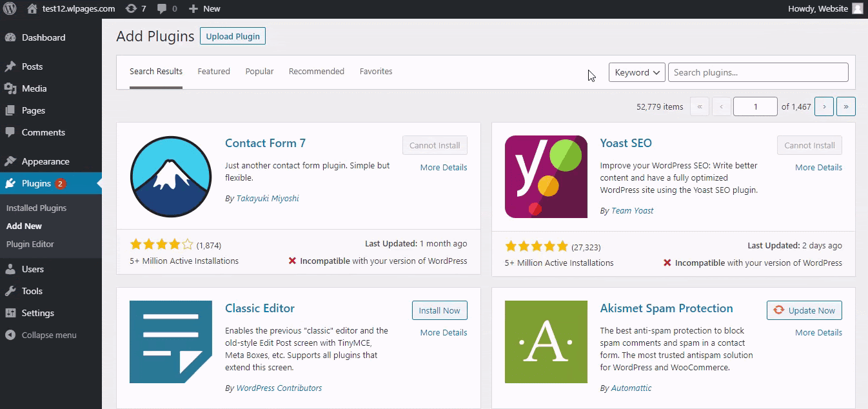Switch to the Featured tab

coord(214,72)
